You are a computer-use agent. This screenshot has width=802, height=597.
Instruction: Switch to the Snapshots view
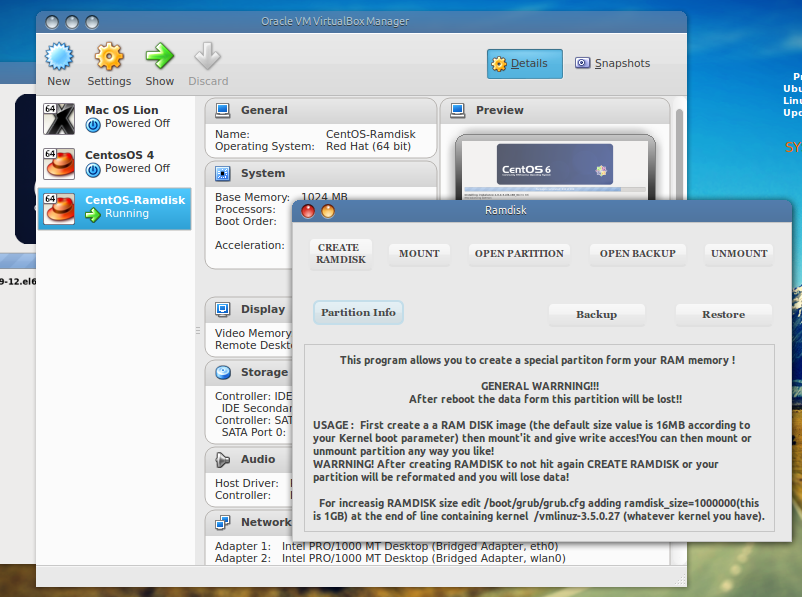[612, 63]
